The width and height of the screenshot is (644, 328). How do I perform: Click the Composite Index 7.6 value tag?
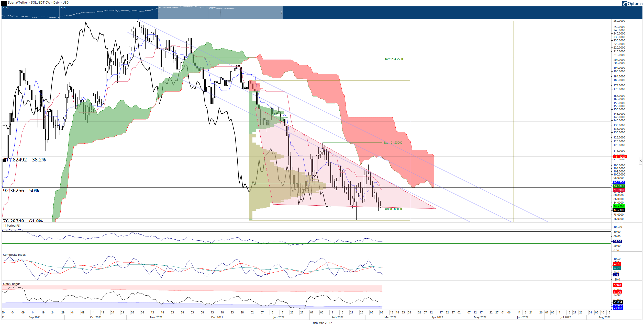[x=616, y=275]
